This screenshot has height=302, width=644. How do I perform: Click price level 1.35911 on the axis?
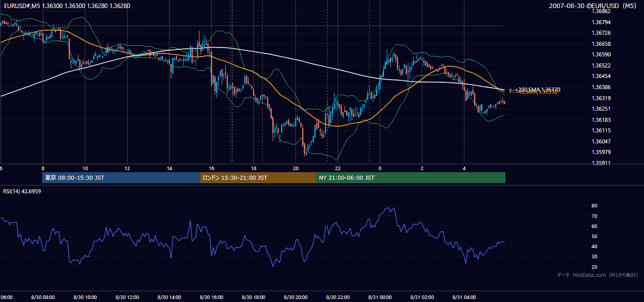coord(601,163)
